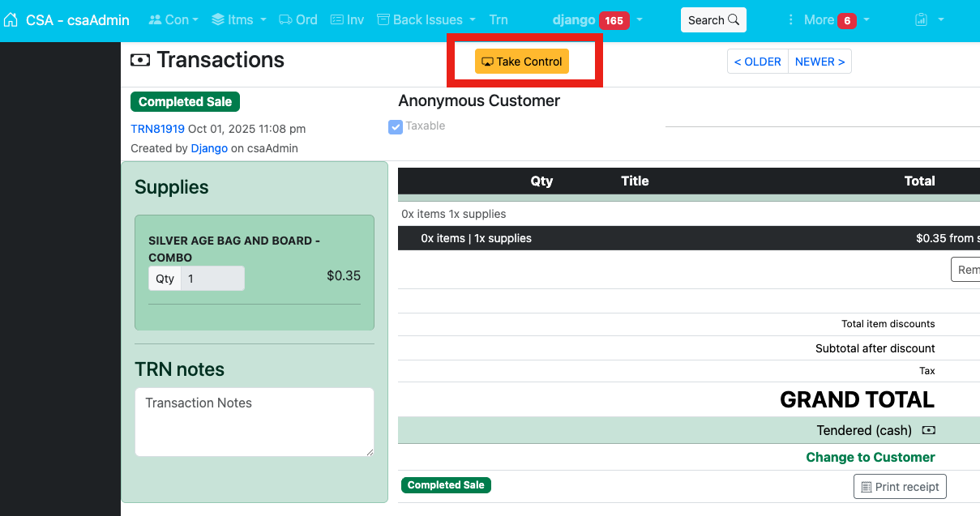This screenshot has width=980, height=516.
Task: Click the Total column header
Action: click(919, 181)
